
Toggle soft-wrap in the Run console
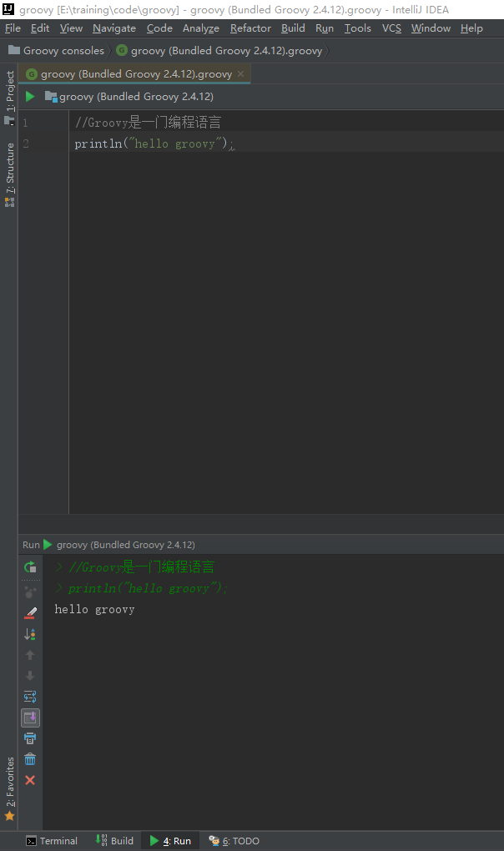30,697
